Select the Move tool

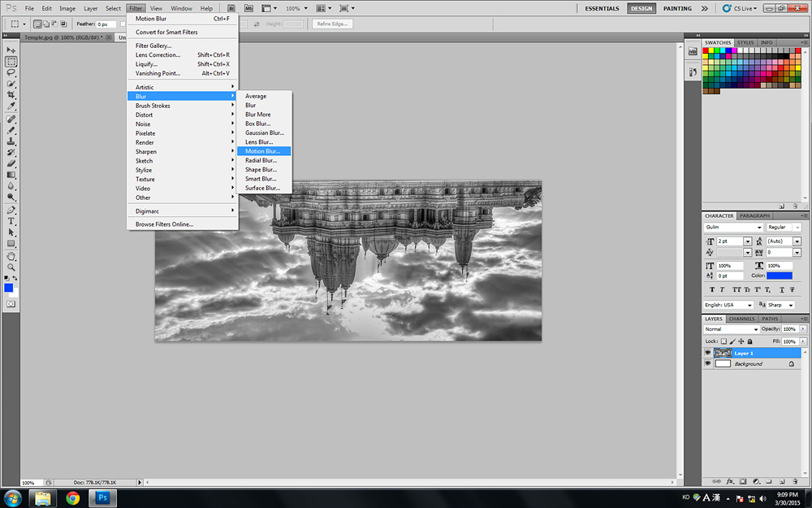click(11, 50)
